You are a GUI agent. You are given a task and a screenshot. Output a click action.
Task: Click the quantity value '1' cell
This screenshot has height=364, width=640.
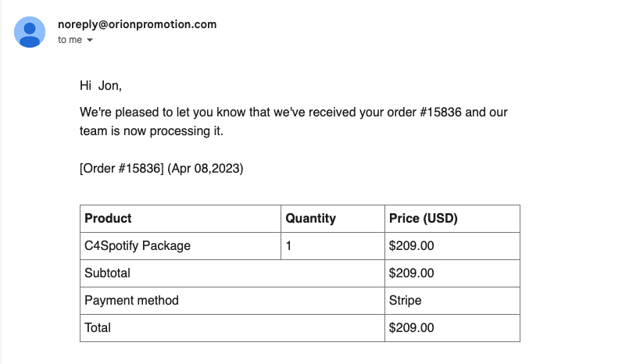click(333, 246)
